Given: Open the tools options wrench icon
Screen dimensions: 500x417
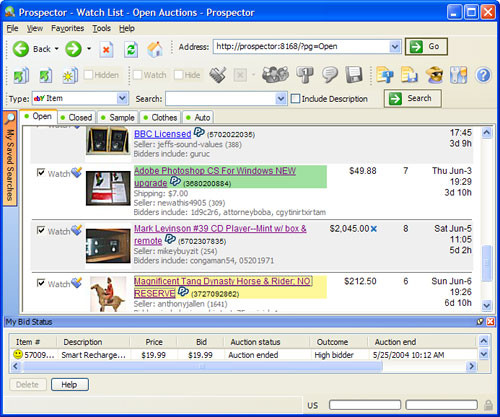Looking at the screenshot, I should pyautogui.click(x=458, y=75).
